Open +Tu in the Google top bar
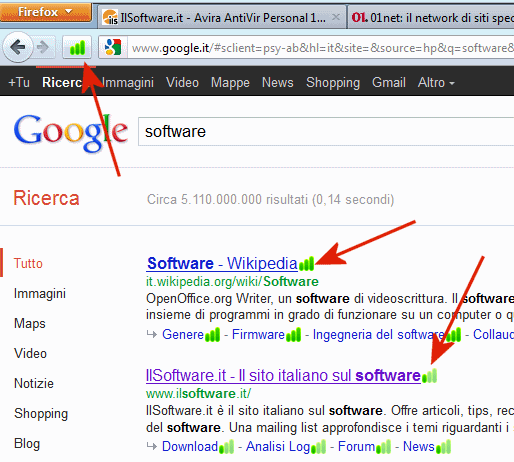Viewport: 514px width, 462px height. pos(19,82)
